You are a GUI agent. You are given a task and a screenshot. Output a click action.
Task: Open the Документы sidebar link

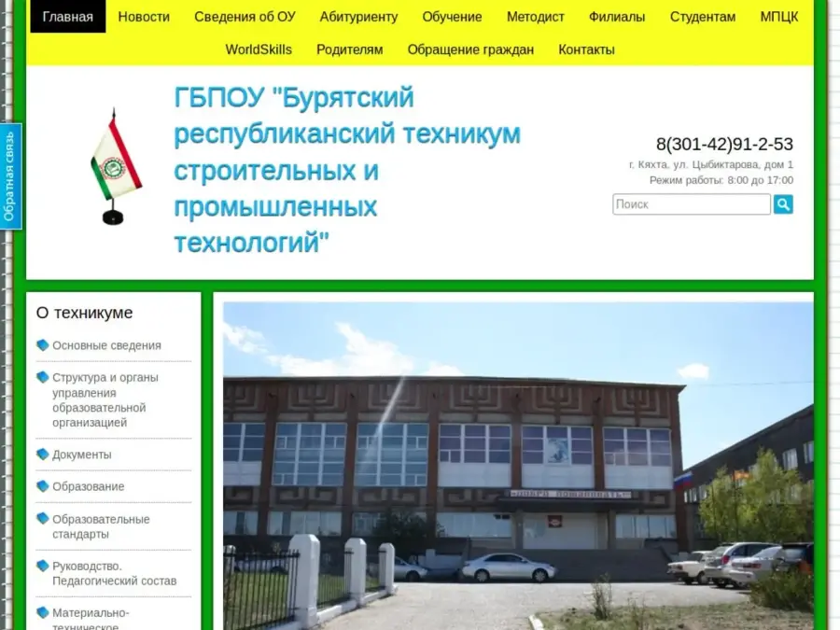click(x=82, y=455)
